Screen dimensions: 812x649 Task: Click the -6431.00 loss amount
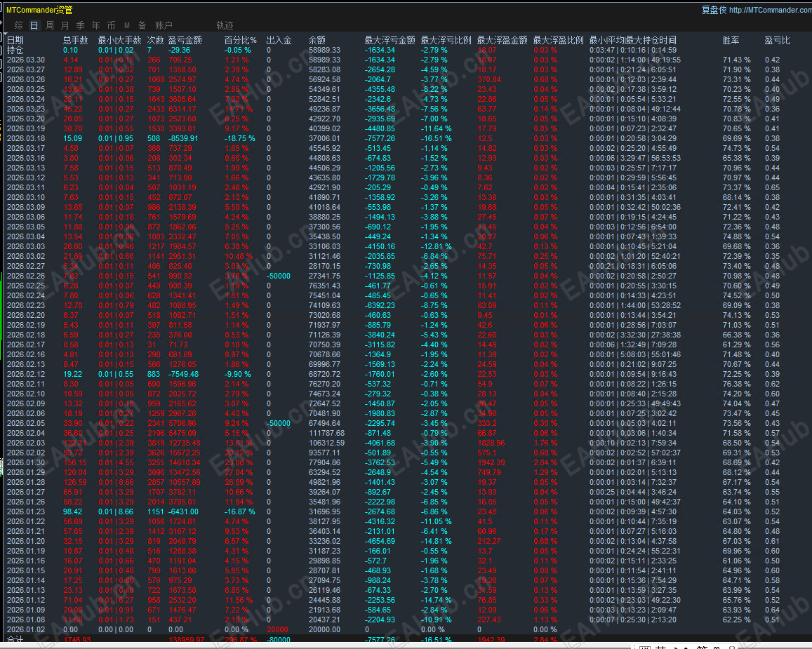point(182,512)
